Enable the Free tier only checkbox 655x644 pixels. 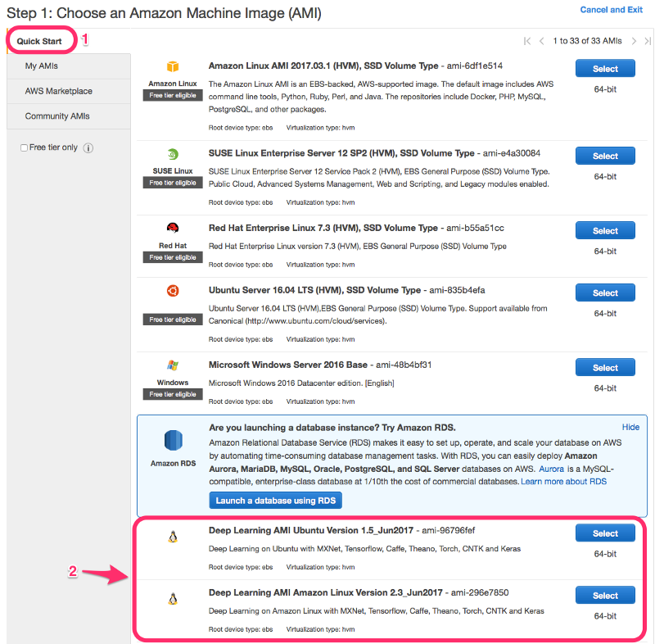point(25,148)
